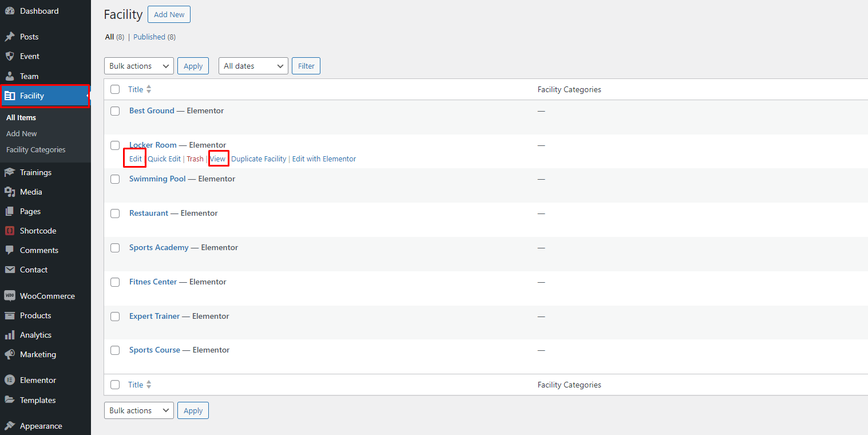The height and width of the screenshot is (435, 868).
Task: Click Quick Edit under Locker Room
Action: point(164,159)
